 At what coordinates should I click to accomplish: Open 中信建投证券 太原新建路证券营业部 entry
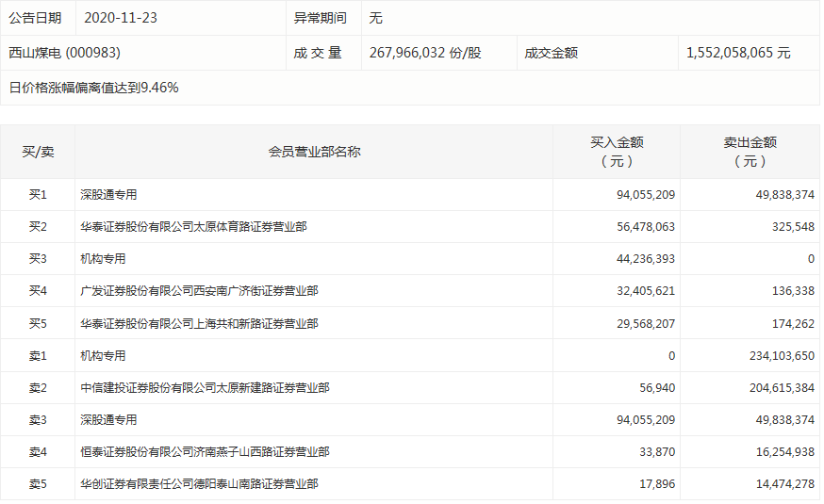(205, 388)
